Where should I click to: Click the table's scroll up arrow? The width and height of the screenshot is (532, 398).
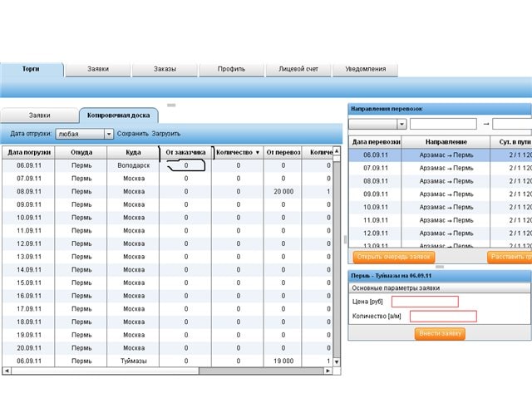(337, 152)
